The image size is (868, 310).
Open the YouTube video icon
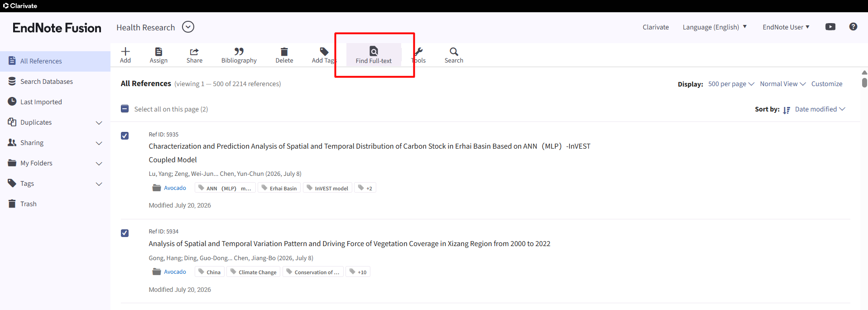pos(830,27)
